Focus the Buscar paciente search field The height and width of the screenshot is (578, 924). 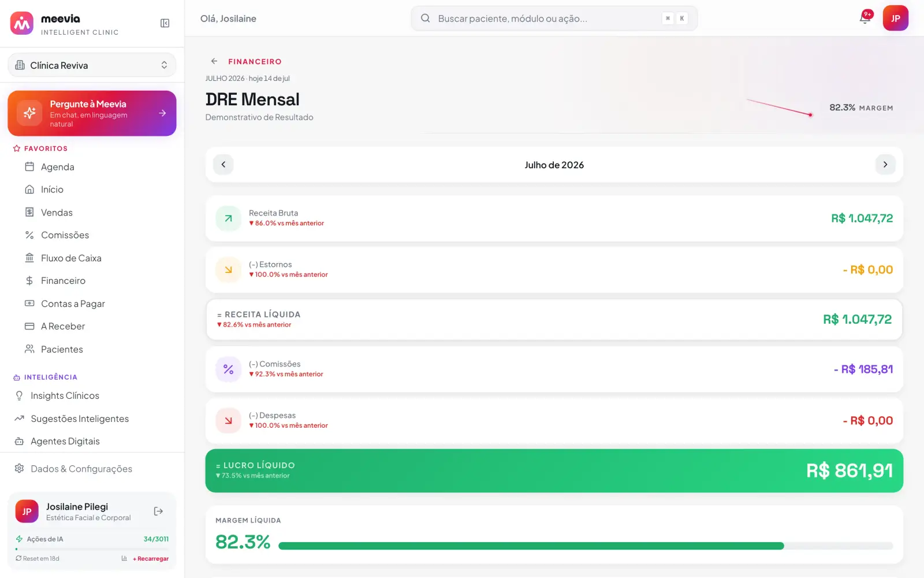pos(554,18)
